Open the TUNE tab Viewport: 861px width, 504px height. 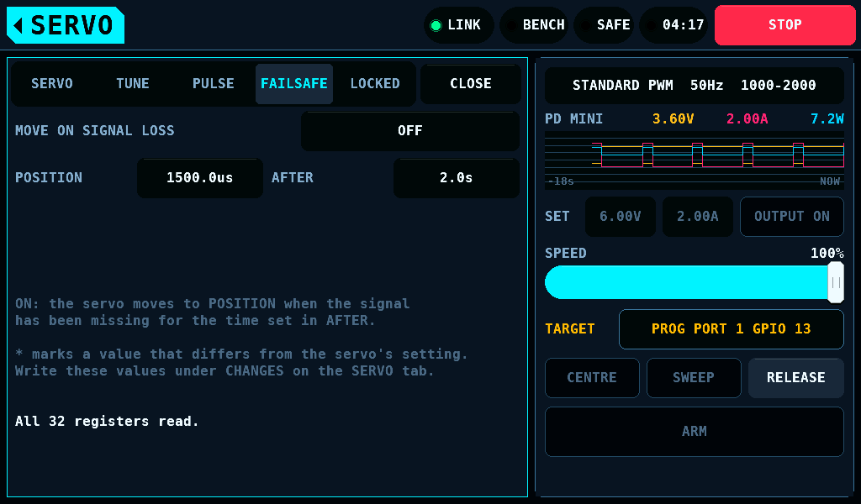click(133, 84)
